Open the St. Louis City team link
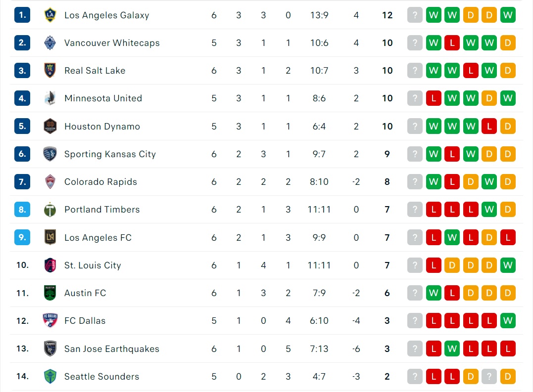This screenshot has height=392, width=533. [x=93, y=265]
